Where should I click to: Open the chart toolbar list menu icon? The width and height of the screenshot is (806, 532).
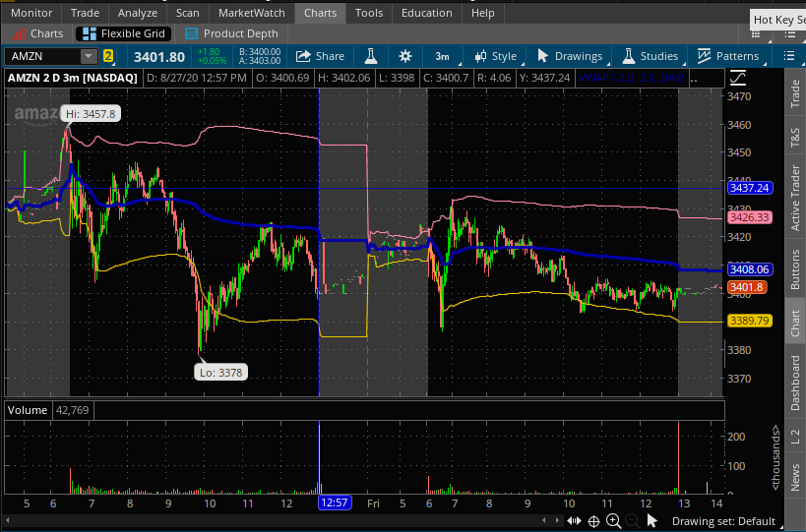coord(789,56)
